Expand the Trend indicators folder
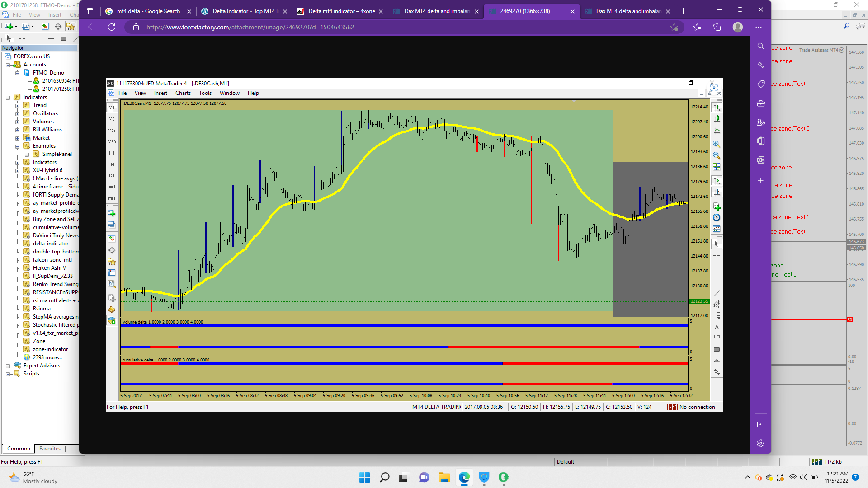The width and height of the screenshot is (868, 488). pos(17,105)
